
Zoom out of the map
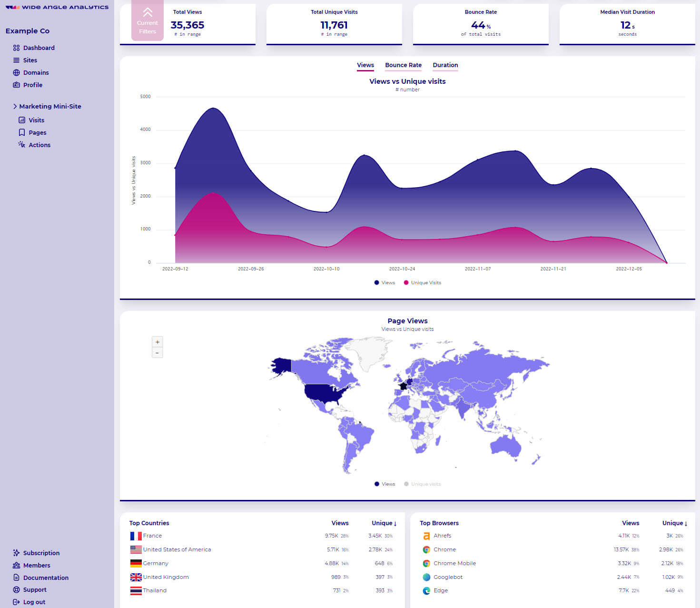pyautogui.click(x=158, y=353)
